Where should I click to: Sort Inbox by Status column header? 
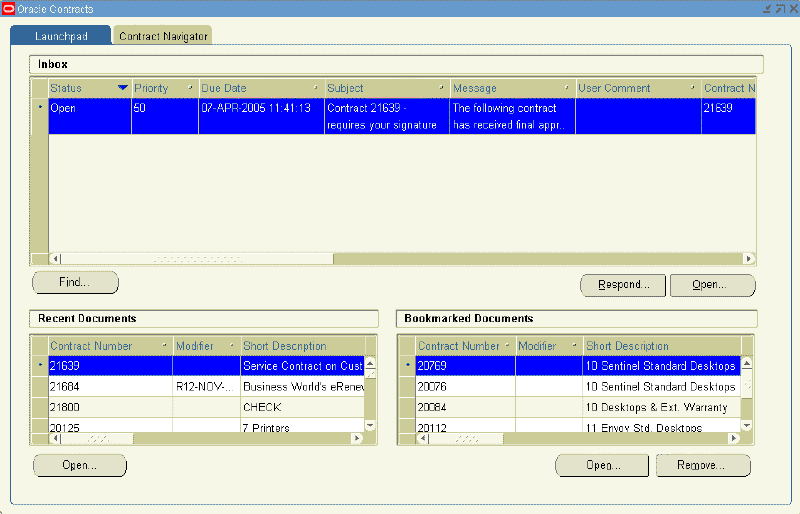point(89,88)
